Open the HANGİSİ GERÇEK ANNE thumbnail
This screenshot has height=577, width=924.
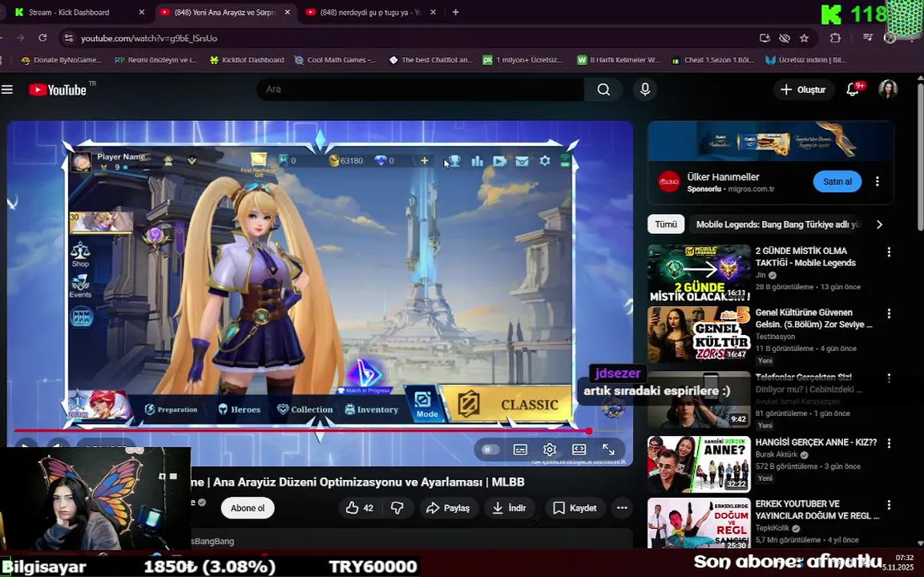click(x=699, y=465)
